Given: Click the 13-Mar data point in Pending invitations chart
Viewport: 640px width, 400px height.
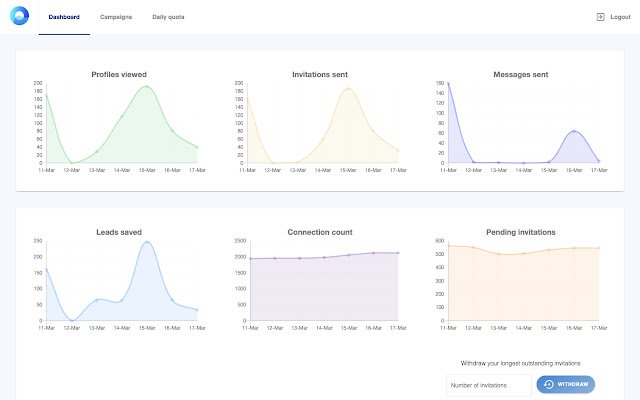Looking at the screenshot, I should pyautogui.click(x=498, y=254).
